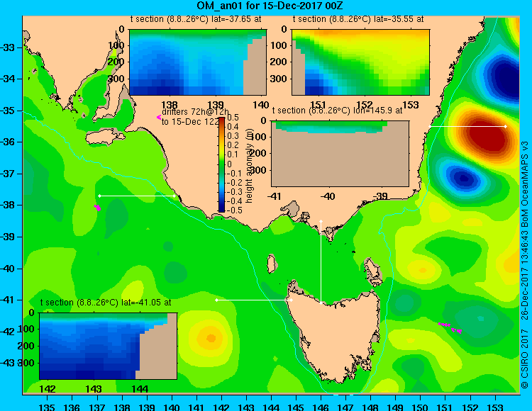The image size is (532, 411).
Task: Click the "135" longitude label on bottom axis
Action: 47,407
